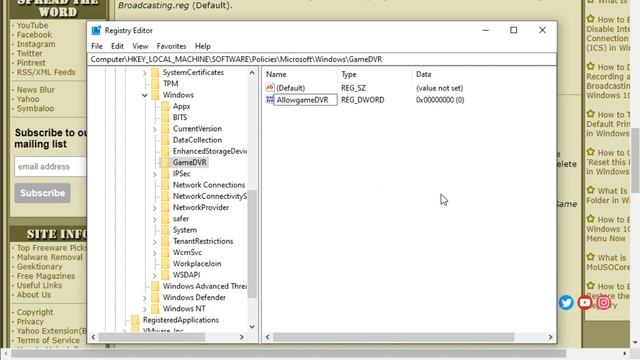The image size is (640, 360).
Task: Expand the SystemCertificates key
Action: [144, 73]
